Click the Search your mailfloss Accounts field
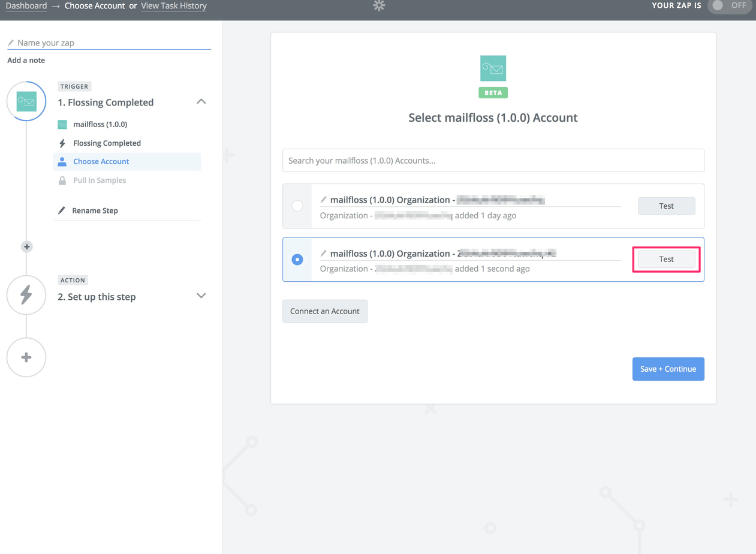 pyautogui.click(x=493, y=161)
